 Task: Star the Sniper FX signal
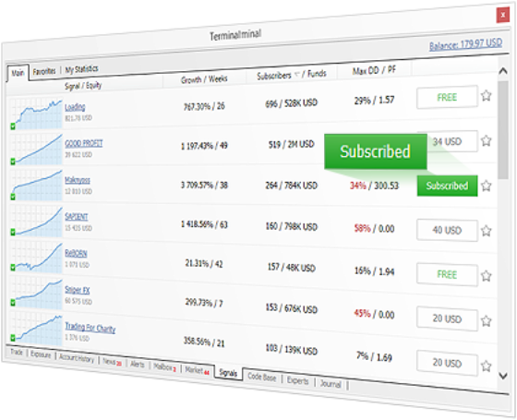coord(486,321)
